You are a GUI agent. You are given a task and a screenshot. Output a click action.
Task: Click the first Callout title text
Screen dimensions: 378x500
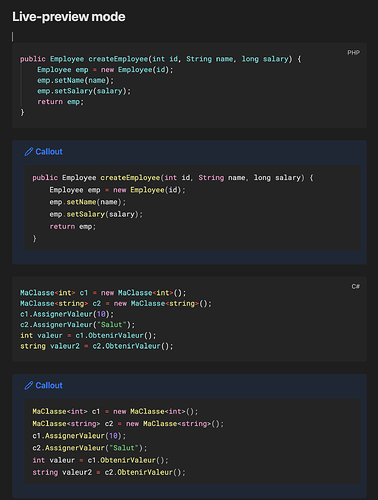pos(49,152)
